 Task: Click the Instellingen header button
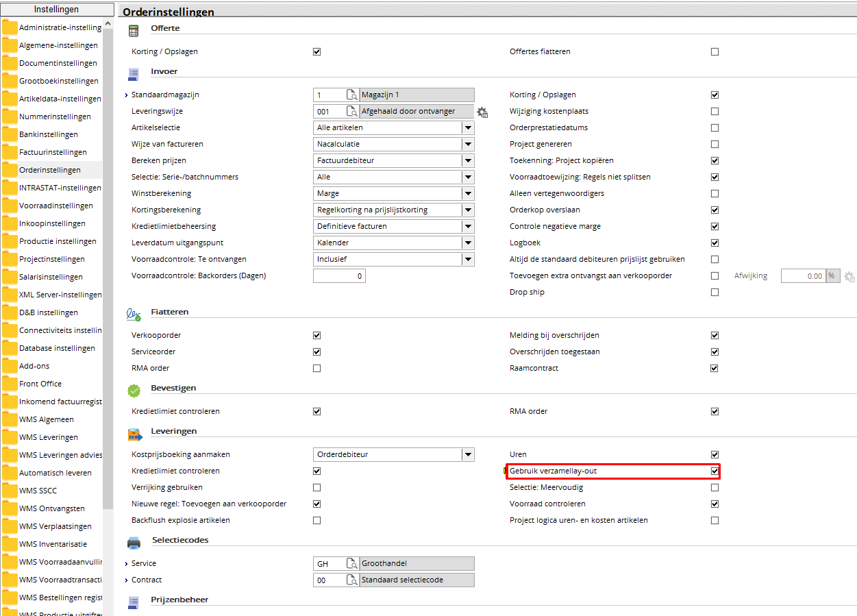57,10
